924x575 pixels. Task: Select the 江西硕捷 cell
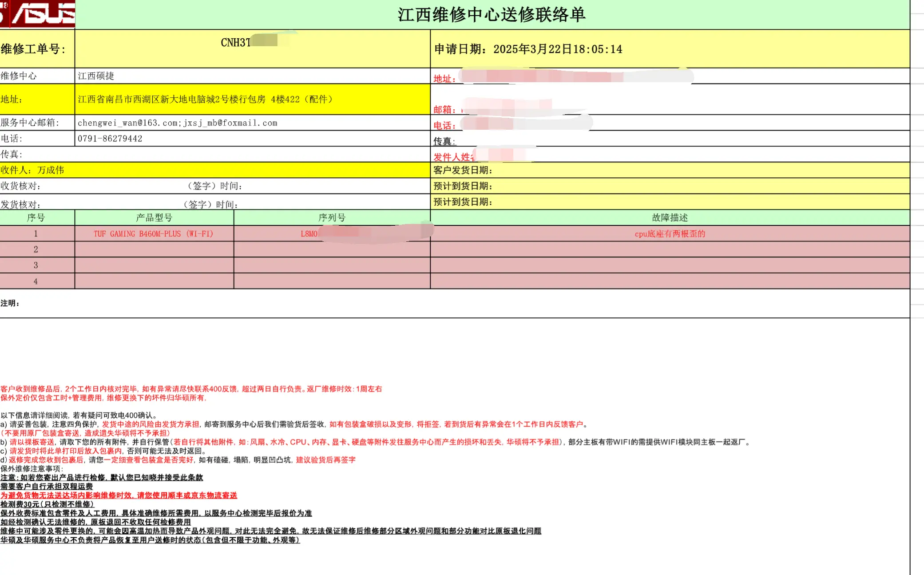coord(252,76)
